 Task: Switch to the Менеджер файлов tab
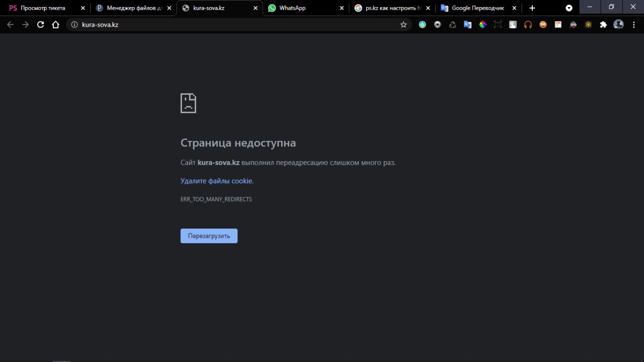tap(133, 8)
